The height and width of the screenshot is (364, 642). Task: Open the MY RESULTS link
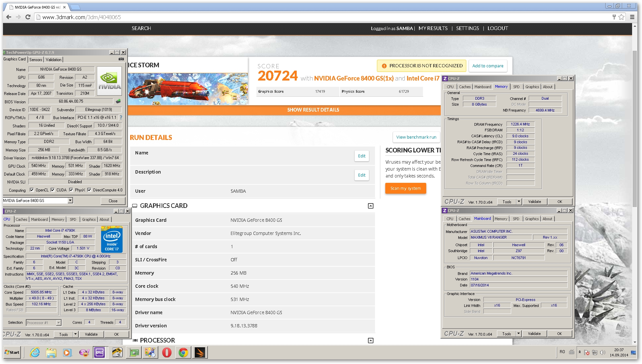433,28
